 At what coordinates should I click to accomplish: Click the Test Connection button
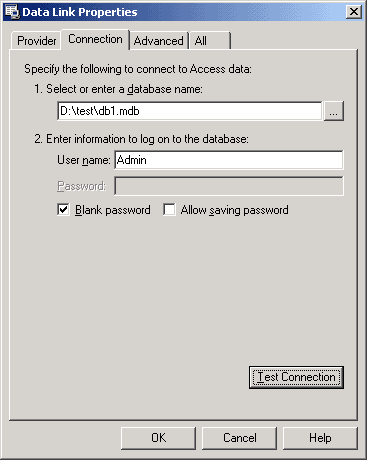click(x=296, y=377)
